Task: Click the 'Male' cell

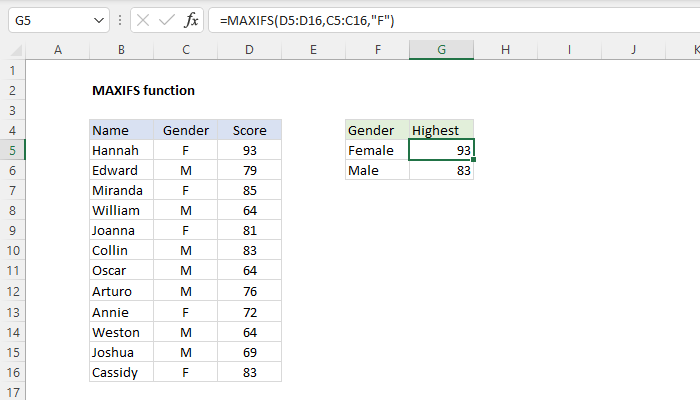Action: tap(378, 170)
